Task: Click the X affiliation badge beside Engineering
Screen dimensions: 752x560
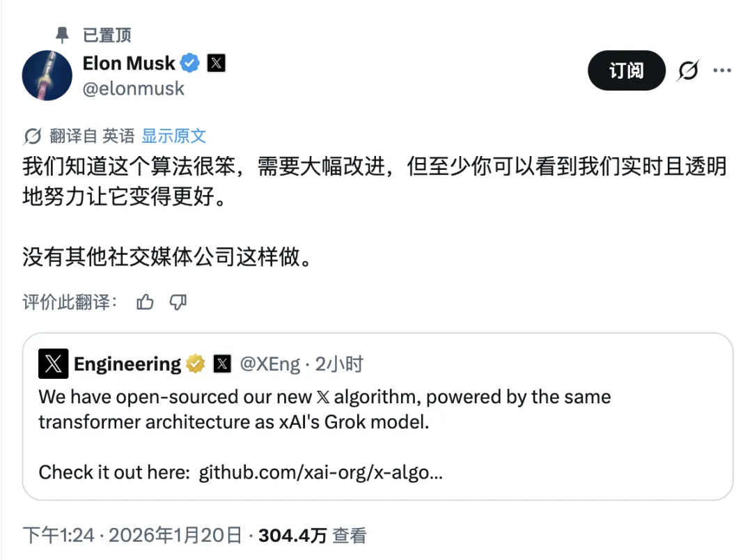Action: 221,364
